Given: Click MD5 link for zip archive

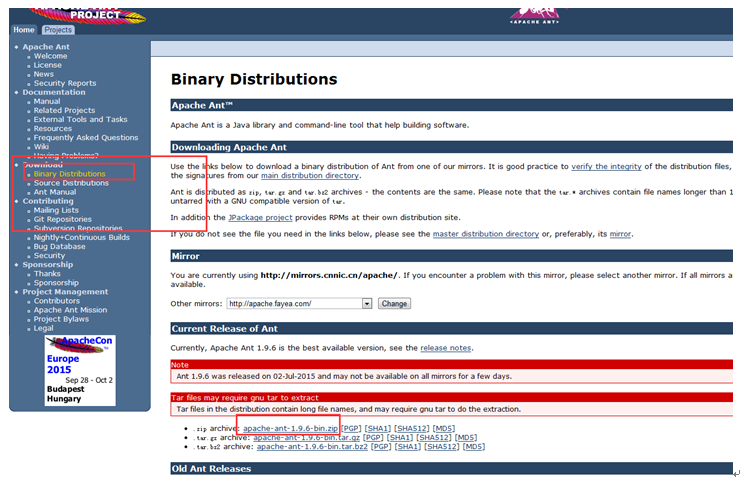Looking at the screenshot, I should tap(444, 429).
